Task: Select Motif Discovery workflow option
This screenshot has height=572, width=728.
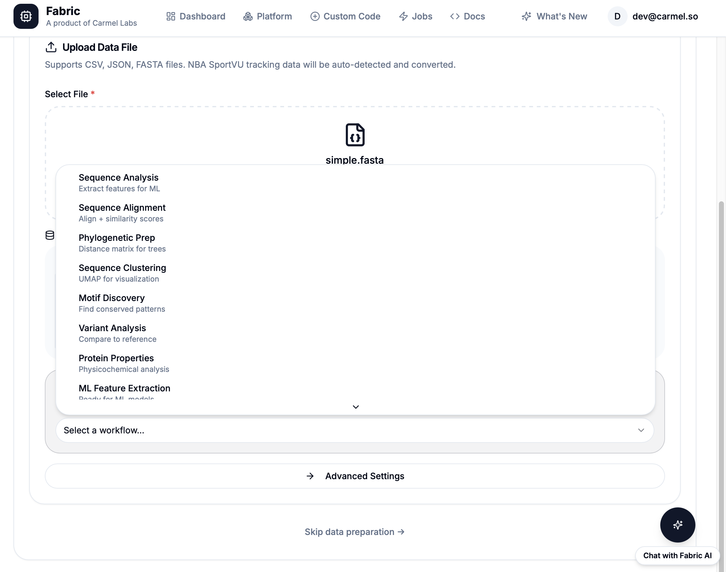Action: [356, 304]
